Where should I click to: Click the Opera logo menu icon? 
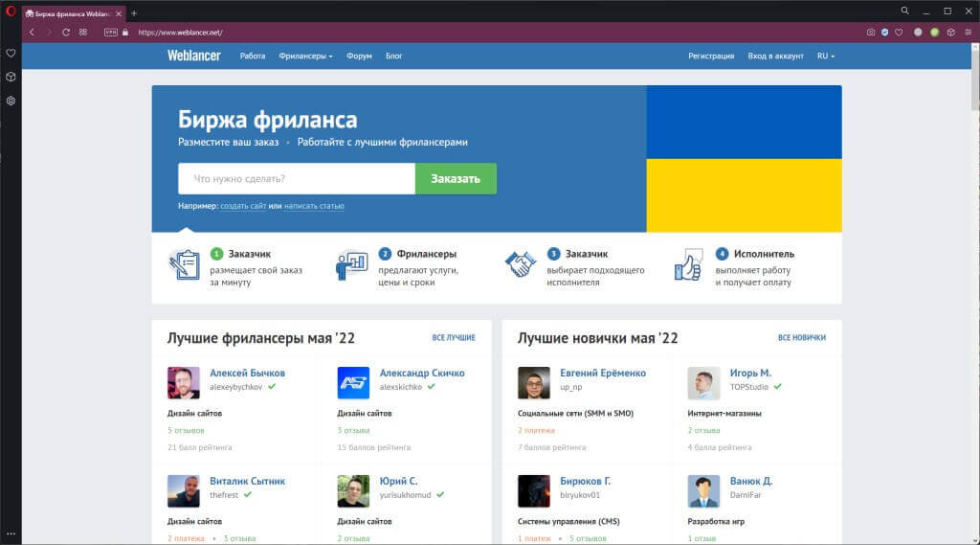coord(11,11)
